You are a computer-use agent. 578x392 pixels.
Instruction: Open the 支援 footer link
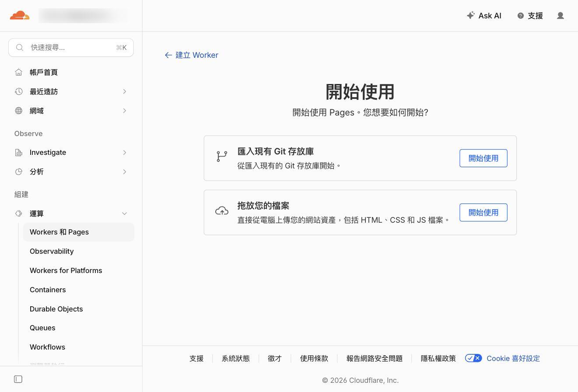pyautogui.click(x=196, y=358)
